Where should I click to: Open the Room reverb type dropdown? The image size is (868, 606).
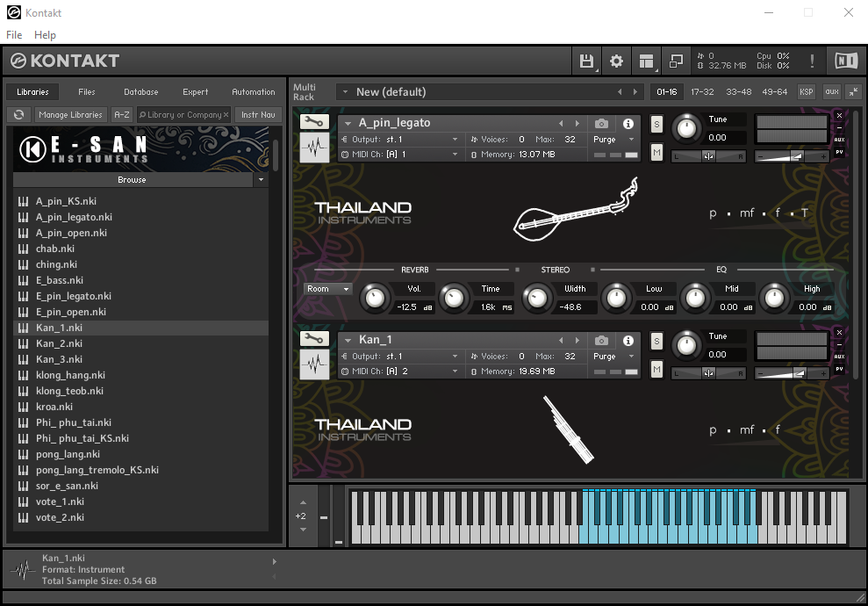328,289
